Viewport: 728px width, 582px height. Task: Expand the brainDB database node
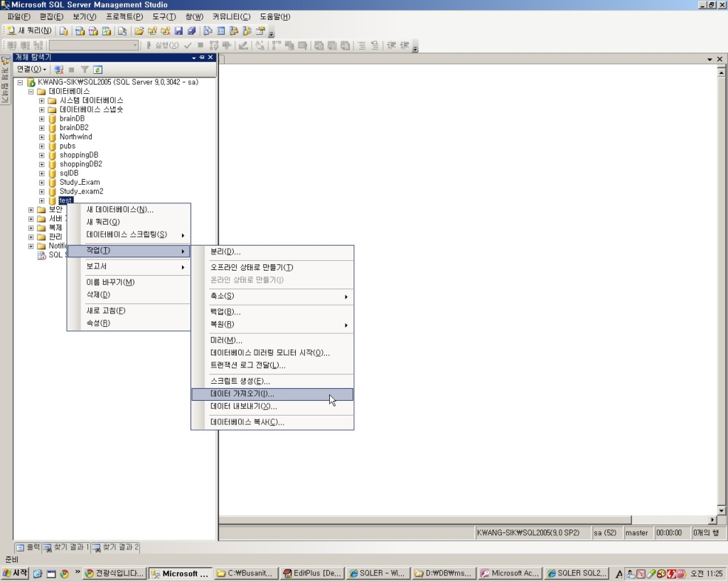42,119
